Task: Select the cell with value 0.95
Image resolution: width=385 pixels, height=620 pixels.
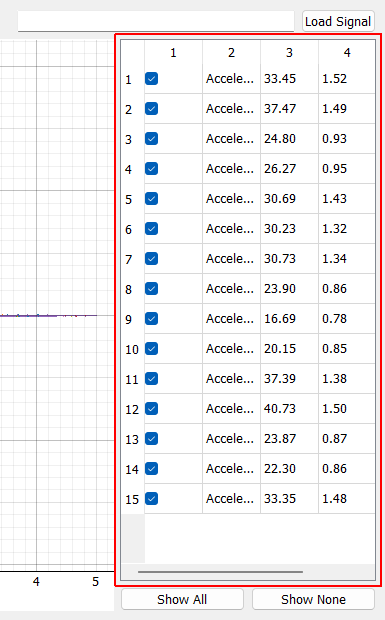Action: point(347,169)
